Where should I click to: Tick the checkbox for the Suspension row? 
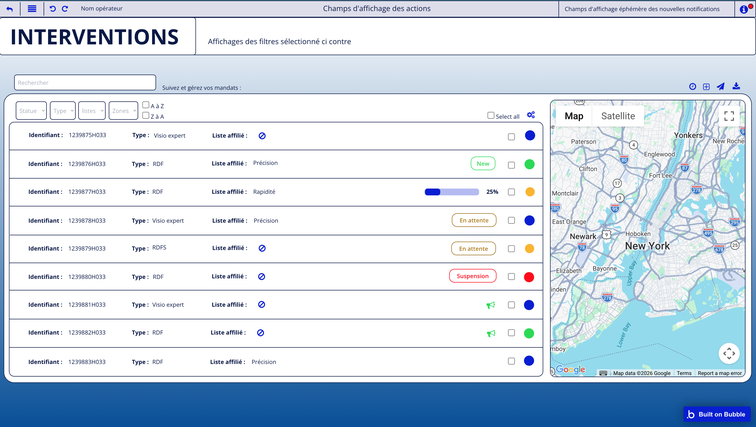[512, 277]
